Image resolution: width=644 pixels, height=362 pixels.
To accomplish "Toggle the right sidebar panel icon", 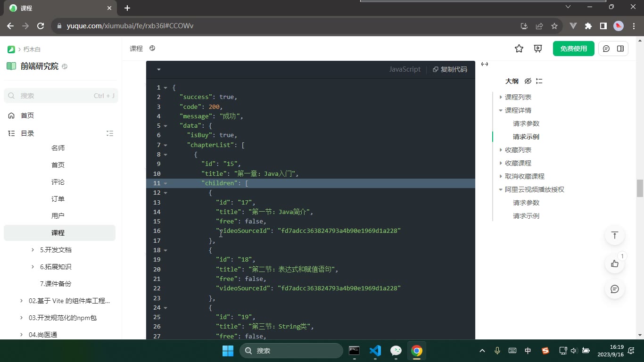I will (620, 49).
